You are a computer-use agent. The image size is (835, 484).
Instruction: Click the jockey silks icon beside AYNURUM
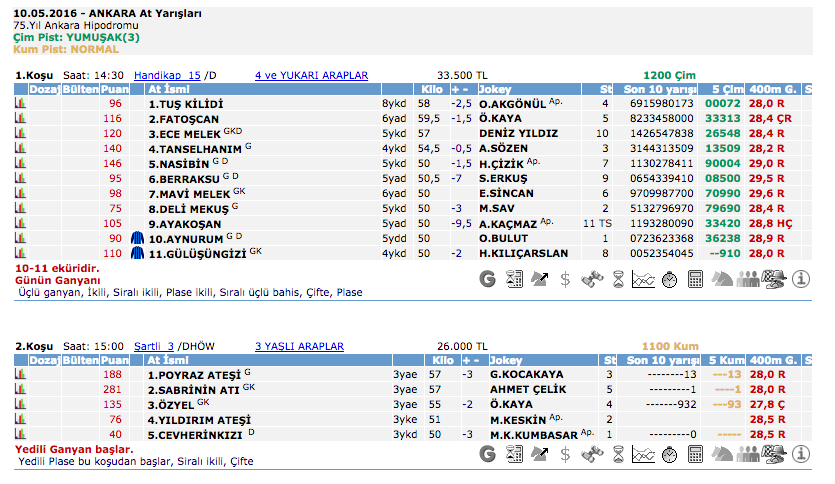pos(137,238)
